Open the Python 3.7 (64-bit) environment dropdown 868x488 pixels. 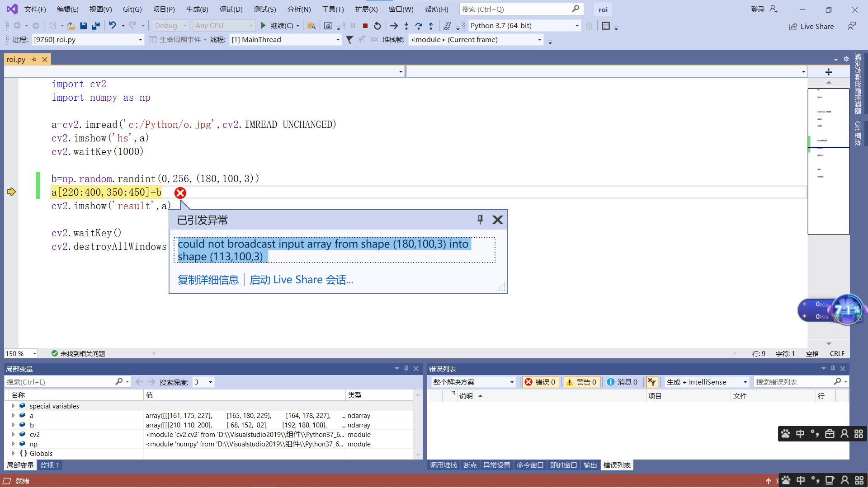pyautogui.click(x=524, y=26)
